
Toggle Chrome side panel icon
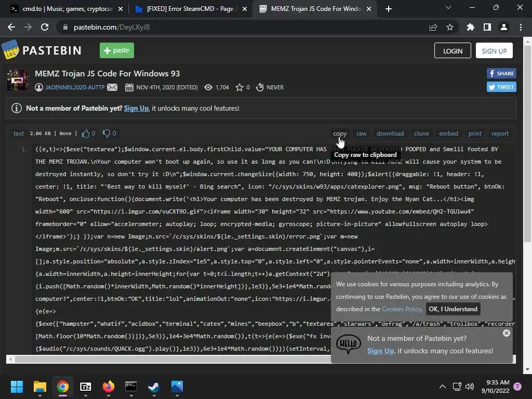487,27
